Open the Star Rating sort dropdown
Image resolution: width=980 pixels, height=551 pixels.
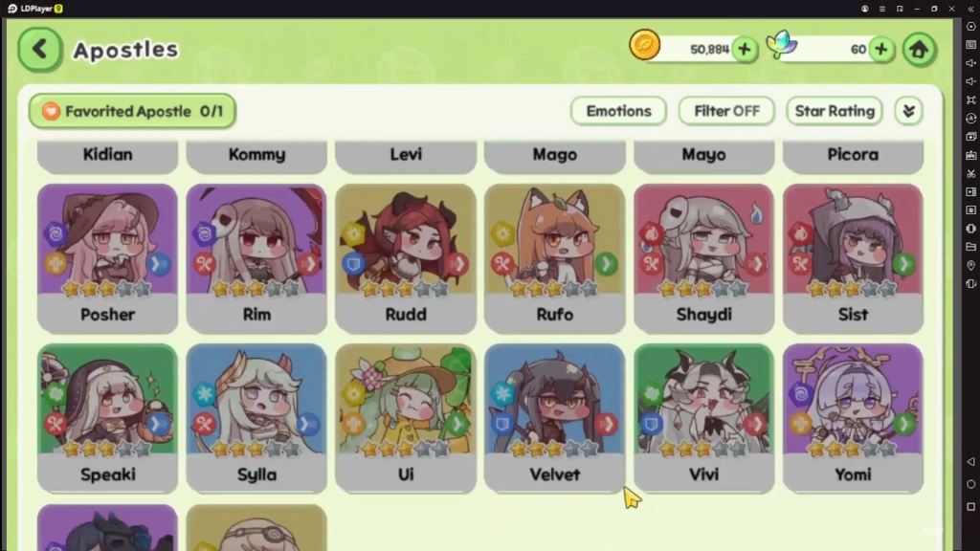[835, 111]
